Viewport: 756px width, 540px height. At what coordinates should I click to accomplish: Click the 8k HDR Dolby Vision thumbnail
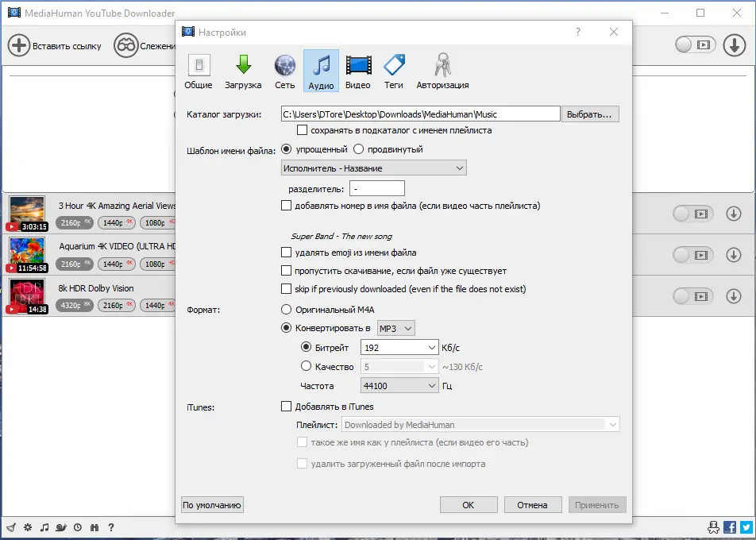pos(27,296)
